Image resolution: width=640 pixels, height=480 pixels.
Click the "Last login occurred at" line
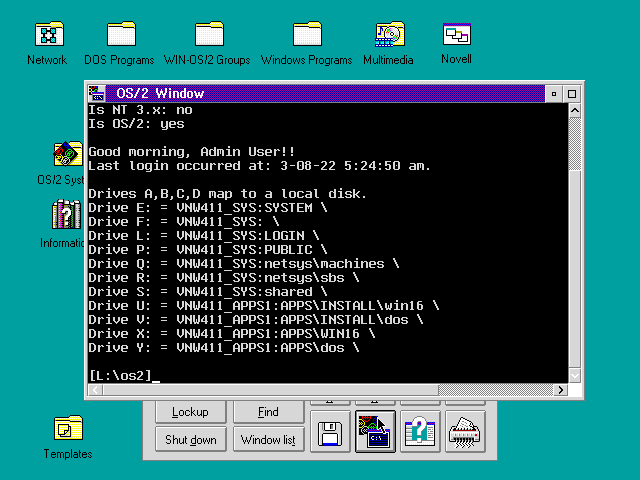tap(260, 166)
